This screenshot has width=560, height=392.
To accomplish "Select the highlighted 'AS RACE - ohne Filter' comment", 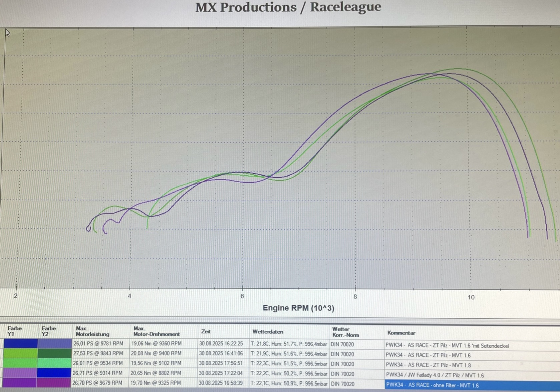I will coord(432,385).
